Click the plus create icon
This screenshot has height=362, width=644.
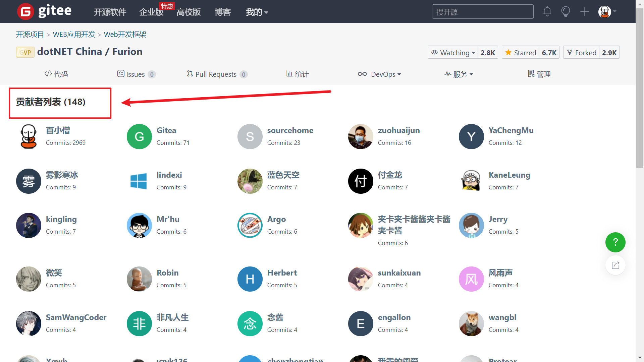(x=585, y=12)
